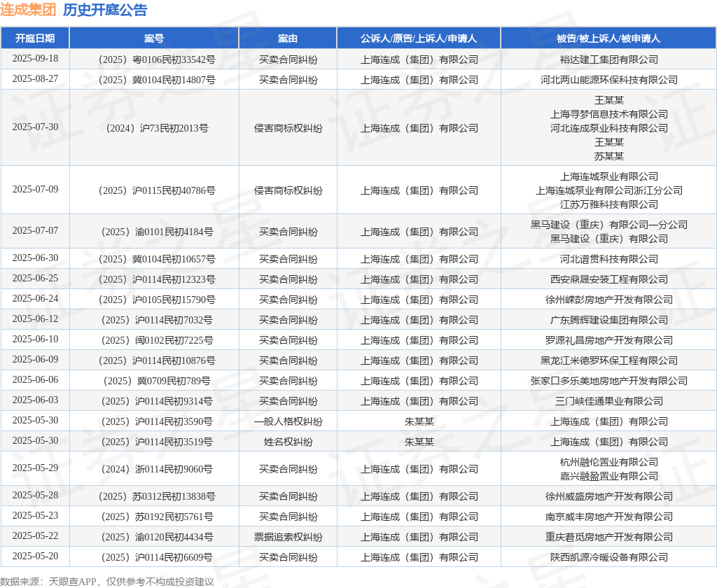This screenshot has height=588, width=717.
Task: Click defendant 嘉兴融盈置业有限公司
Action: 608,476
